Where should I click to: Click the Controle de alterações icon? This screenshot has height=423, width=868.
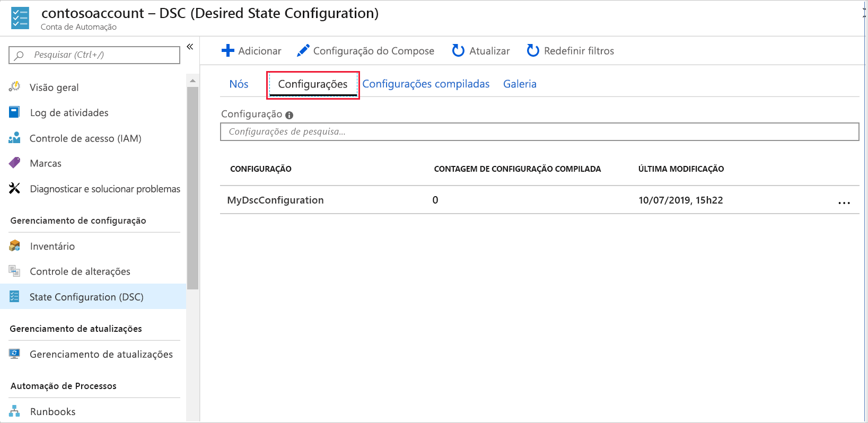tap(15, 271)
